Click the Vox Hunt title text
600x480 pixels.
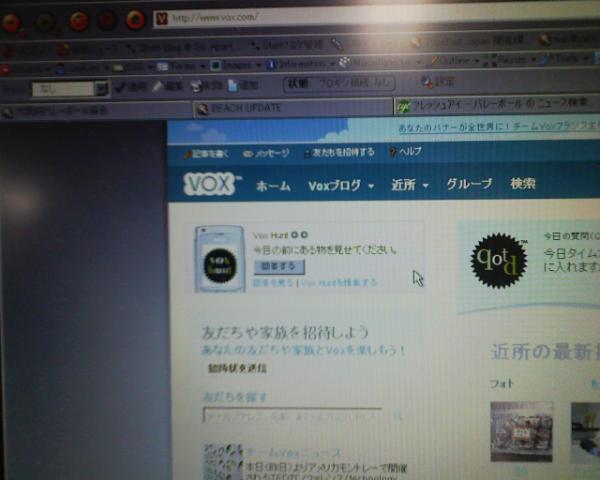(x=270, y=235)
